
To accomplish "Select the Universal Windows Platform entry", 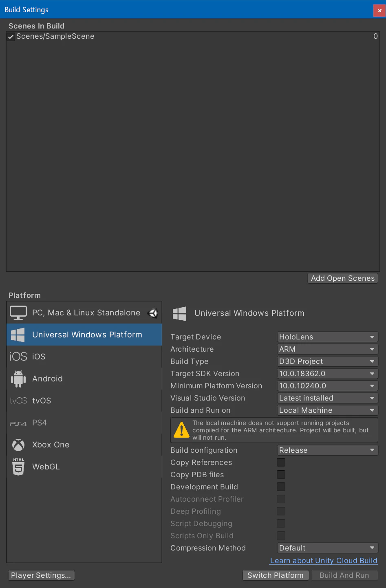I will [x=84, y=335].
